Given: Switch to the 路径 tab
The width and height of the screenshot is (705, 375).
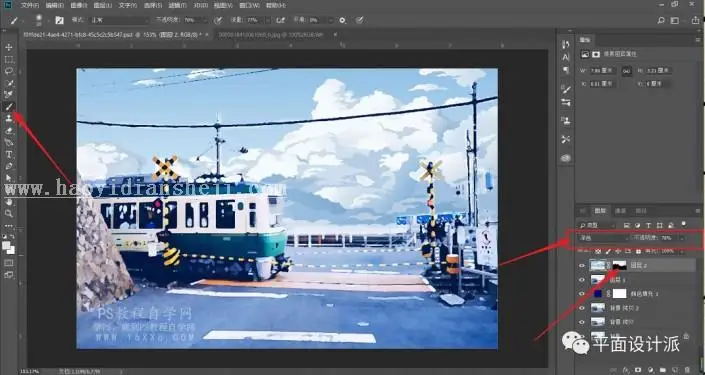Looking at the screenshot, I should [x=641, y=210].
